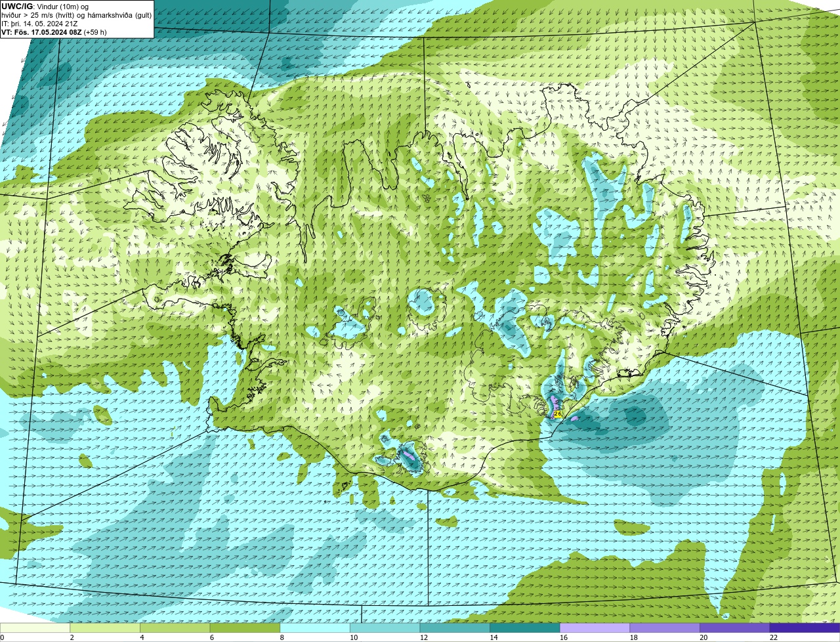
Task: Click the colour scale label '20'
Action: [x=703, y=637]
